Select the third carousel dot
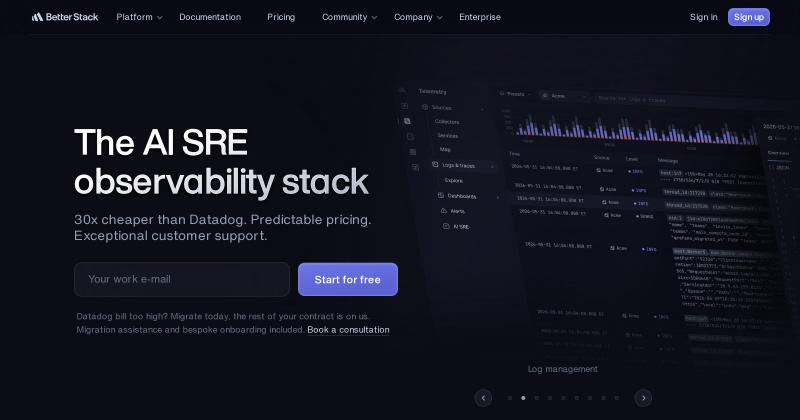800x420 pixels. pos(536,398)
